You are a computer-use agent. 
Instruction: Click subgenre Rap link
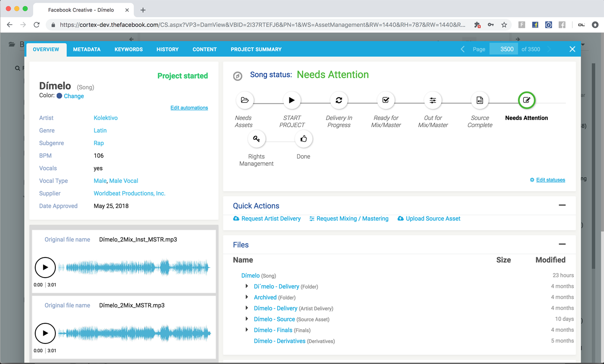(x=99, y=143)
